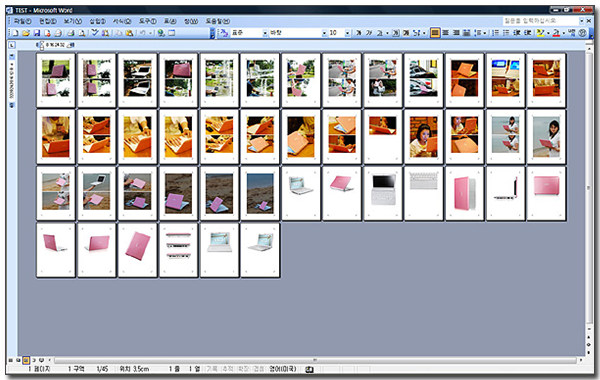Click the character scaling icon
600x380 pixels.
tap(416, 33)
